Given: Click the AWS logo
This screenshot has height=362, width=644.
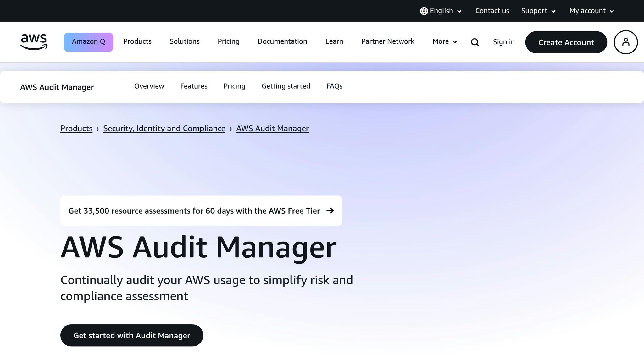Looking at the screenshot, I should (34, 42).
